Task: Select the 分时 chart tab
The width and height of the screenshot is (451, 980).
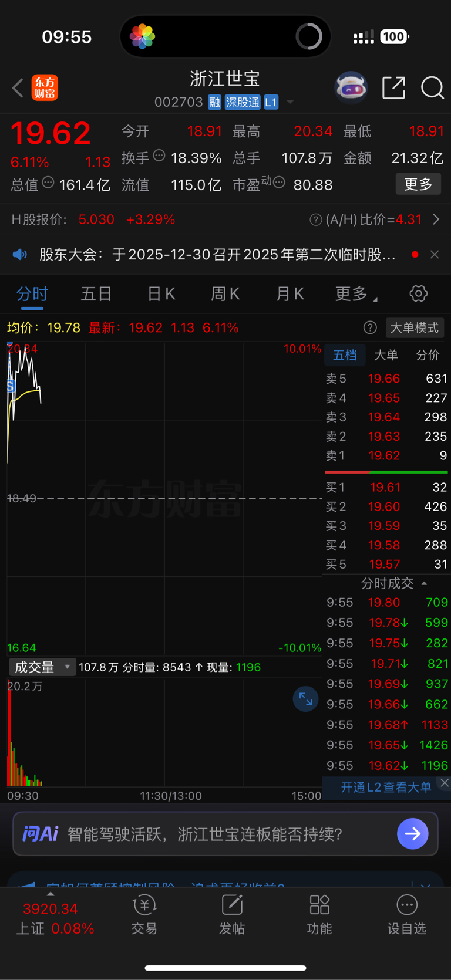Action: pos(32,293)
